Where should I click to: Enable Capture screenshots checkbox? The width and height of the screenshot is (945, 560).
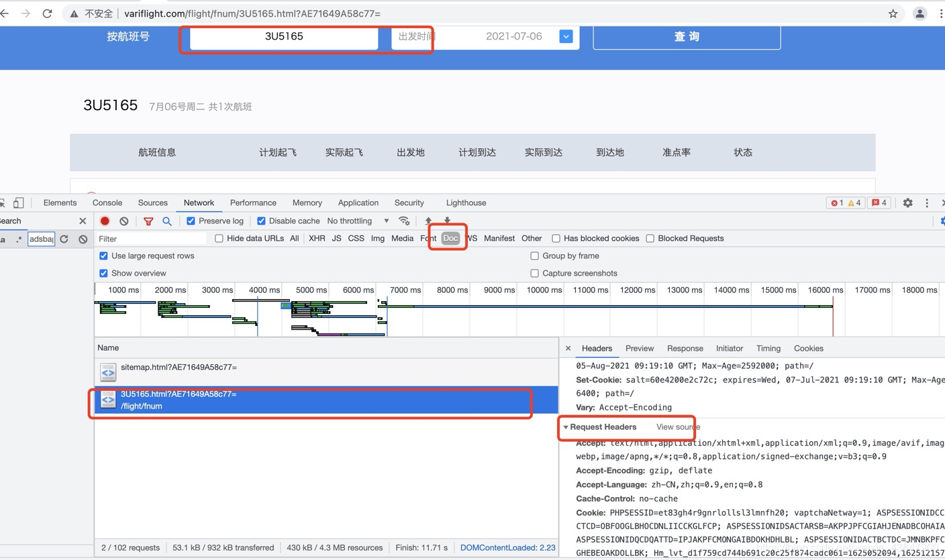(534, 273)
